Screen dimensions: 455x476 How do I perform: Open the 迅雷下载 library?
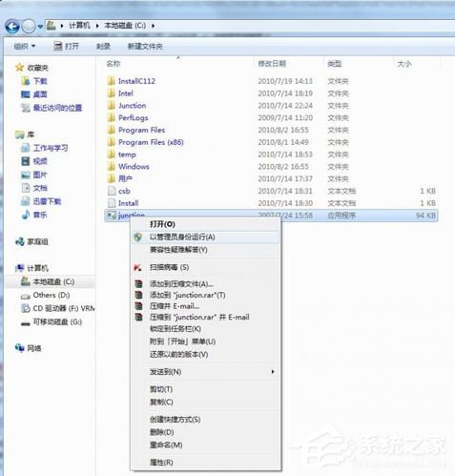pyautogui.click(x=47, y=201)
